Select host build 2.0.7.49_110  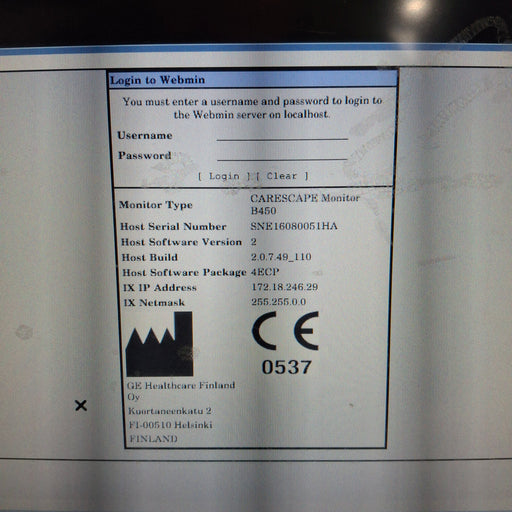coord(281,257)
